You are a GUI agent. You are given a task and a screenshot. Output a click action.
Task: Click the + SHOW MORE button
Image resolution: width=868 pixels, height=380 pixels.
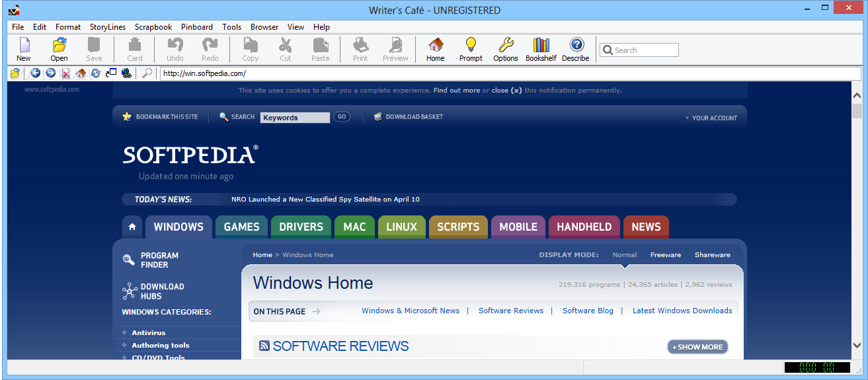point(697,347)
